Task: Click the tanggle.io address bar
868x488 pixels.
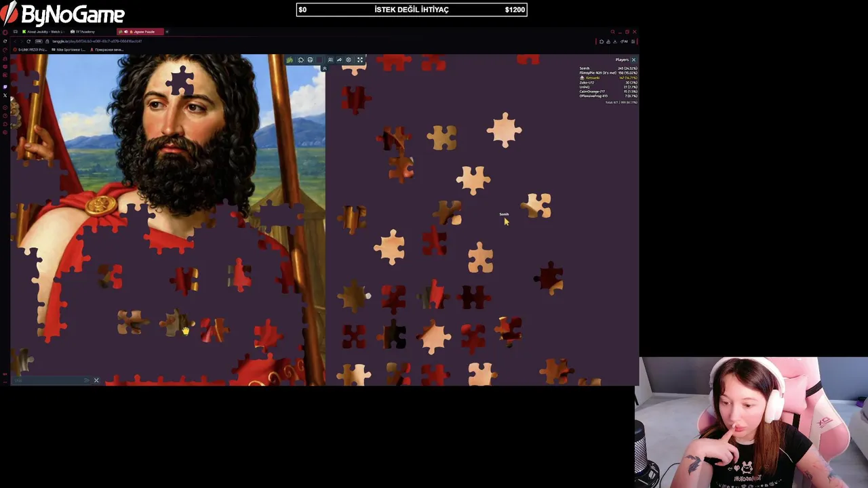Action: click(97, 41)
